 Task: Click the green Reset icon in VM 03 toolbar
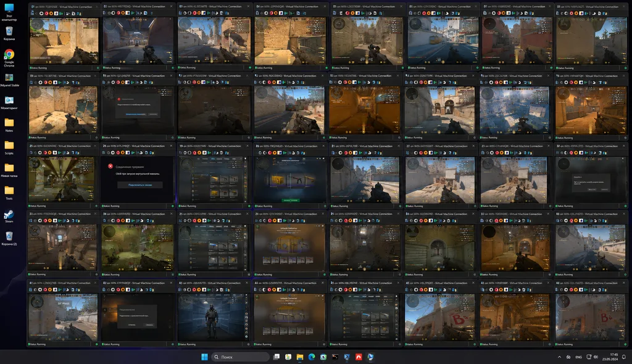(209, 13)
